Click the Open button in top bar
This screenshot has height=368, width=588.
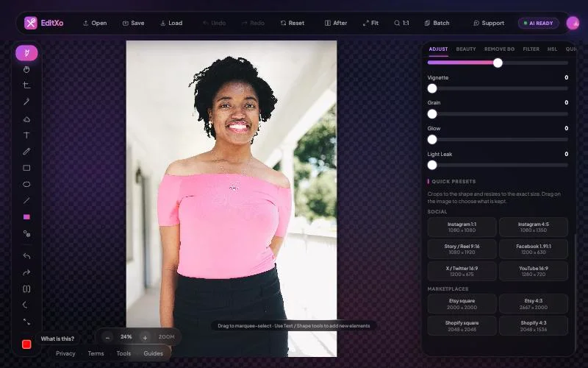(95, 23)
